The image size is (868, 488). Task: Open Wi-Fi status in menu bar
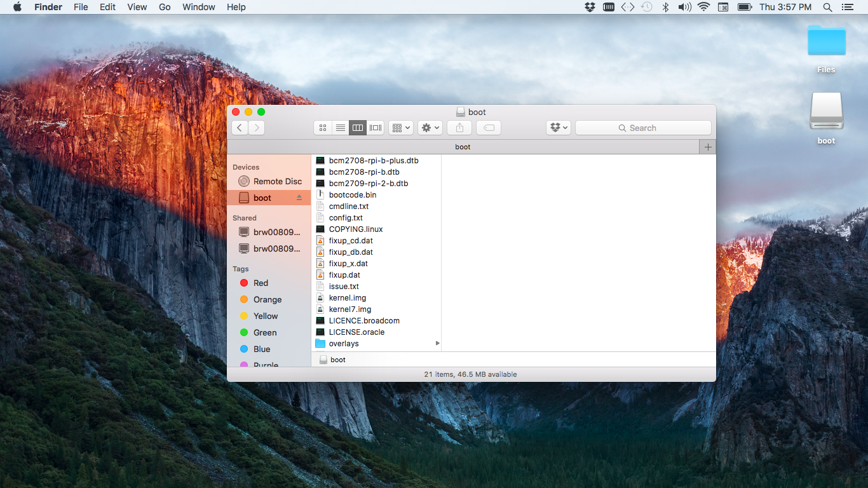click(x=703, y=7)
